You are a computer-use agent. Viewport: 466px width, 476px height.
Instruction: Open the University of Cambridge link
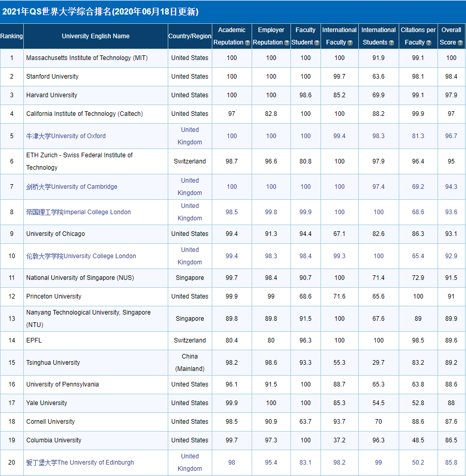click(71, 187)
